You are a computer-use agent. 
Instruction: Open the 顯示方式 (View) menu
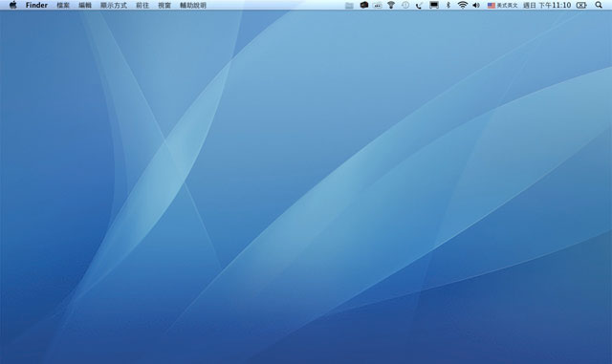coord(114,6)
